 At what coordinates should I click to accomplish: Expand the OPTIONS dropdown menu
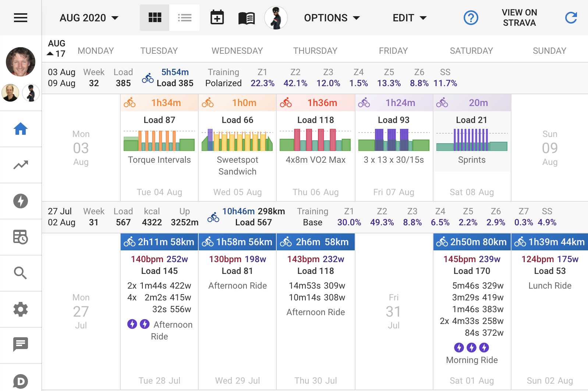332,18
